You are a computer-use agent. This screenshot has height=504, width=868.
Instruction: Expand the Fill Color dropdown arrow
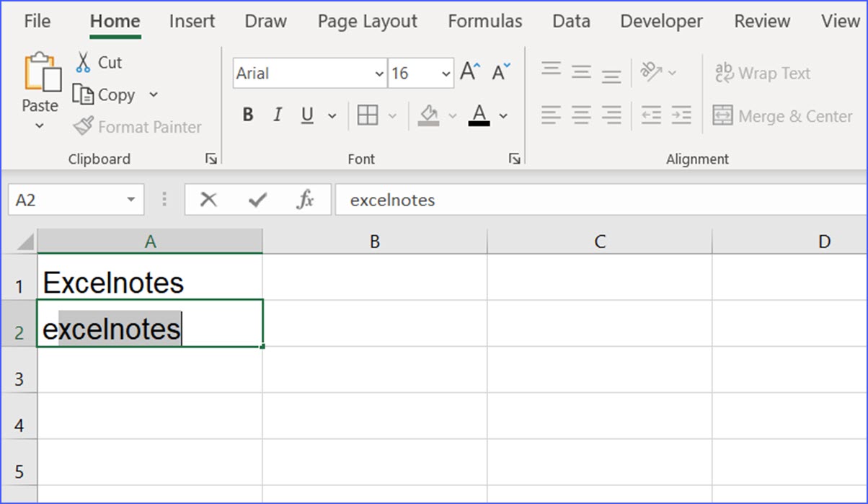point(453,115)
